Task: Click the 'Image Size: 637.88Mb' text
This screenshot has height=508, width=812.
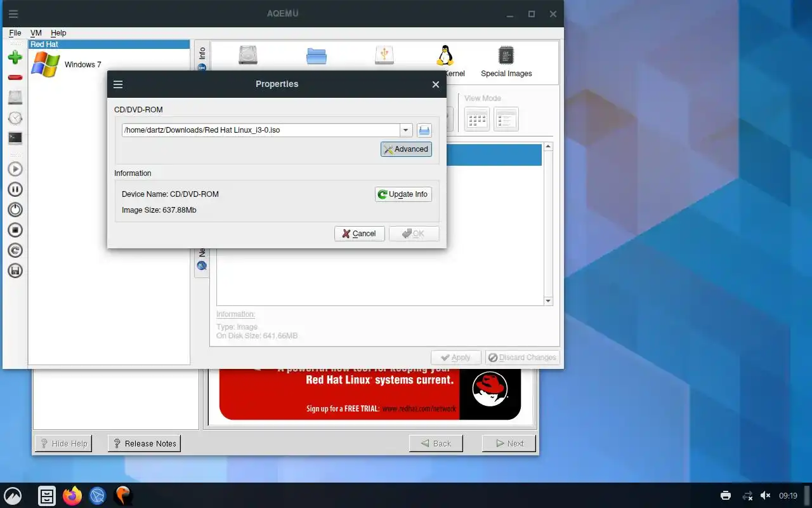Action: (159, 210)
